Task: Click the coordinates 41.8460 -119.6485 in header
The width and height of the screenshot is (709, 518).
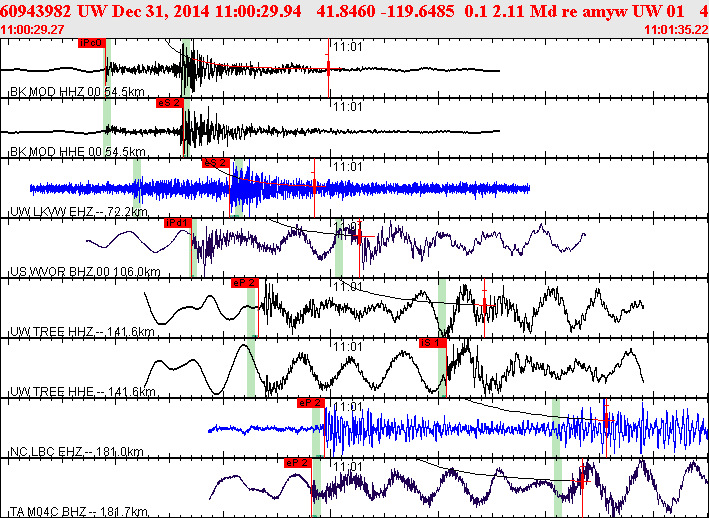Action: click(385, 12)
